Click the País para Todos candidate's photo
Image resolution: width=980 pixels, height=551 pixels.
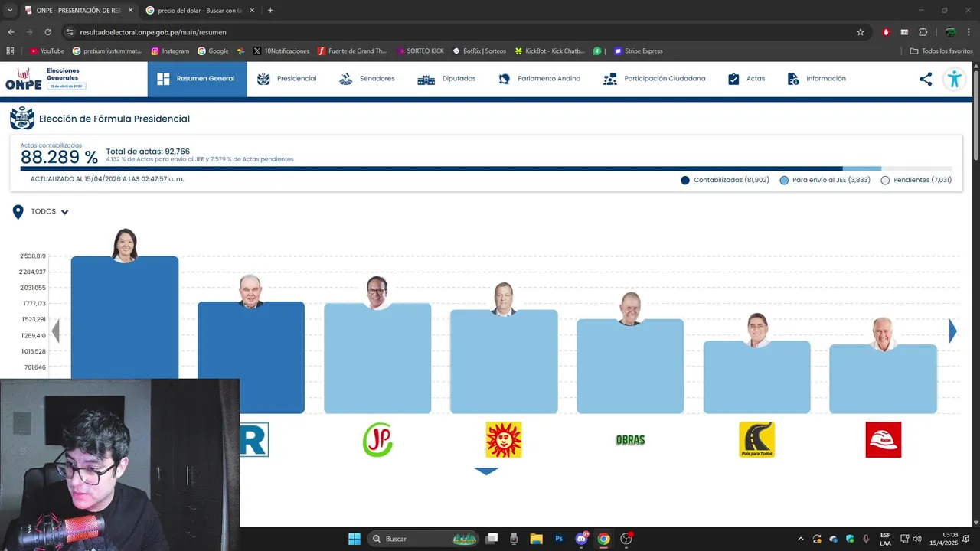coord(757,330)
